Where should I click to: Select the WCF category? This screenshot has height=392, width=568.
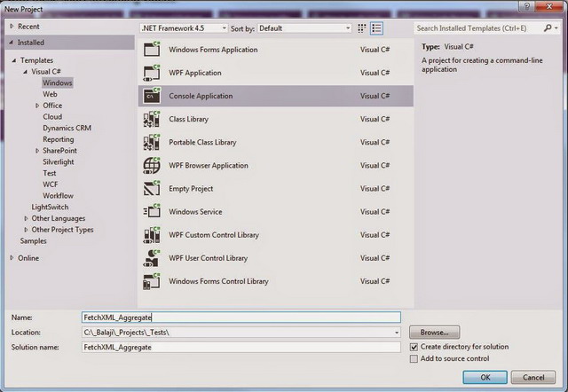pos(51,184)
